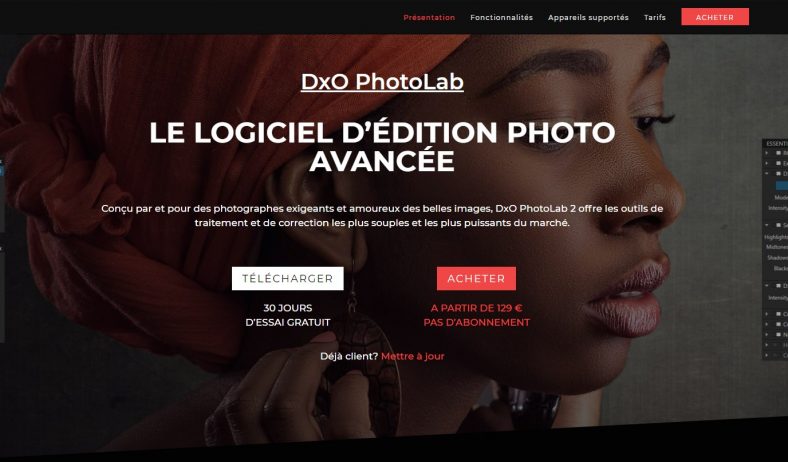Viewport: 788px width, 462px height.
Task: Click the A partir de 129 € price text
Action: click(476, 308)
